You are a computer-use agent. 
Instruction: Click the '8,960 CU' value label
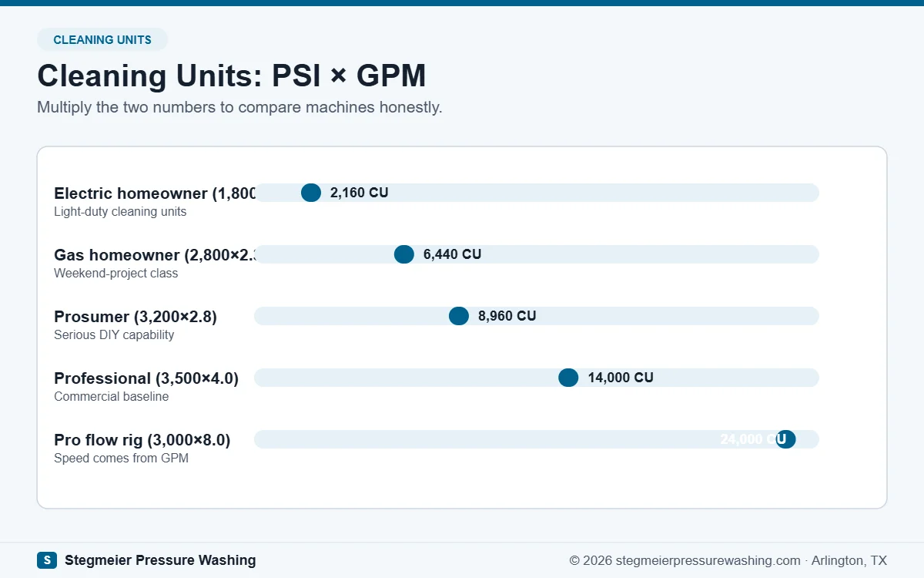coord(507,316)
